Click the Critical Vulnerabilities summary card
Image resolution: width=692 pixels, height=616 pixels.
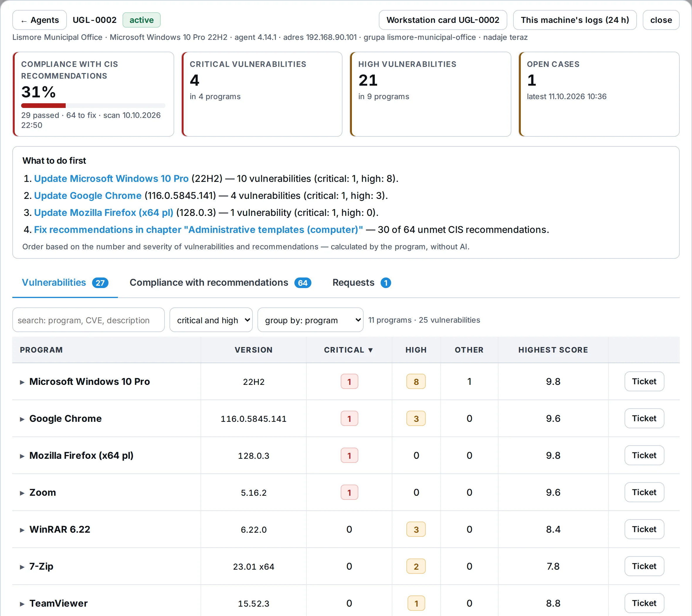262,94
